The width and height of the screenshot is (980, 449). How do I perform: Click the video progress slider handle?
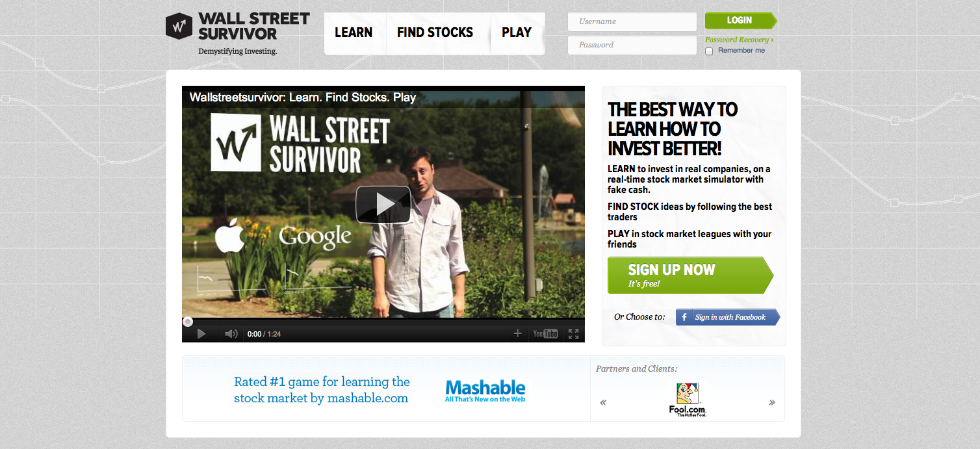(x=188, y=322)
